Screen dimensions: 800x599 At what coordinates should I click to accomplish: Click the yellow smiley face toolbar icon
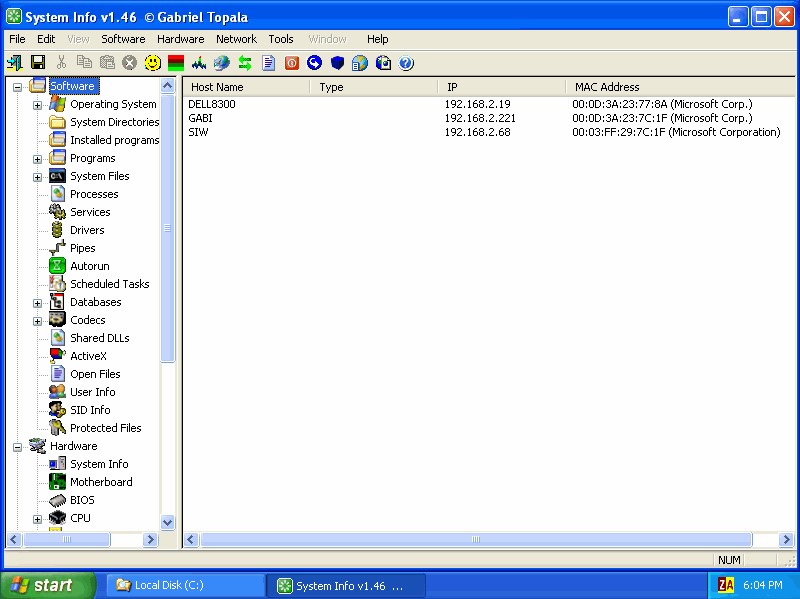[152, 63]
